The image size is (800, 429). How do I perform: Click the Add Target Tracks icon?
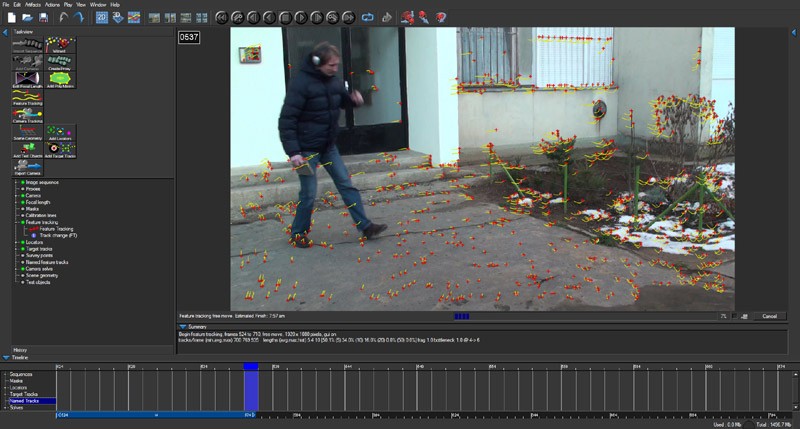[x=61, y=151]
